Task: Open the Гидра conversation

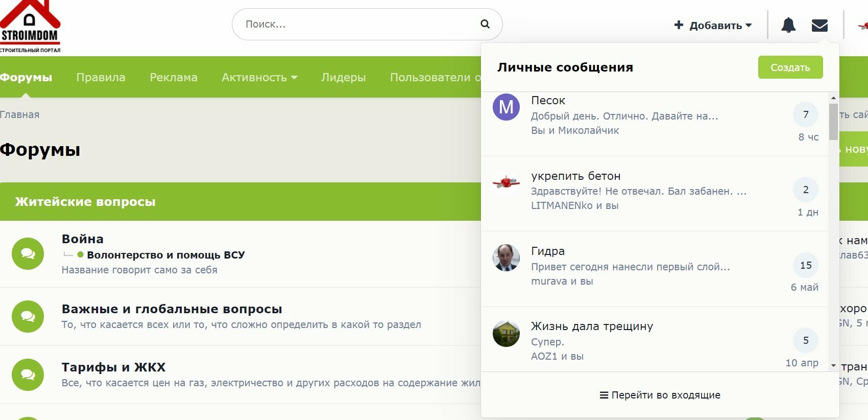Action: 655,269
